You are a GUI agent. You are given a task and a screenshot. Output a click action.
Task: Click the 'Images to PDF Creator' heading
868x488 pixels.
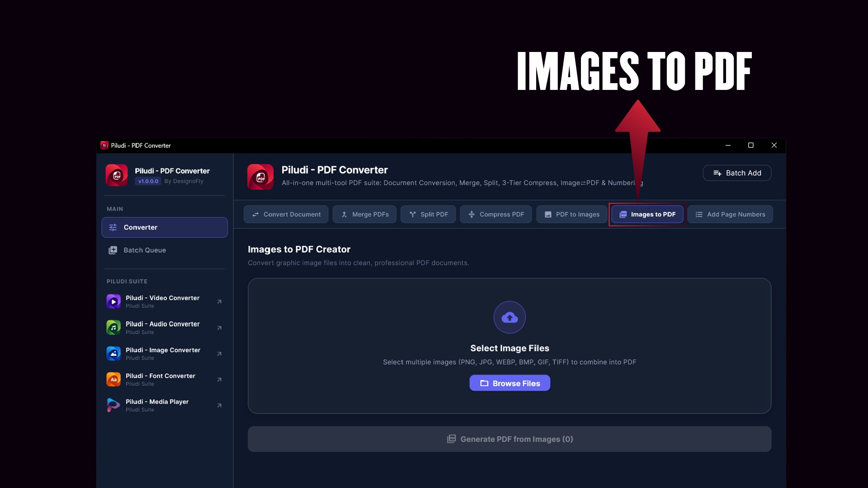[x=299, y=249]
